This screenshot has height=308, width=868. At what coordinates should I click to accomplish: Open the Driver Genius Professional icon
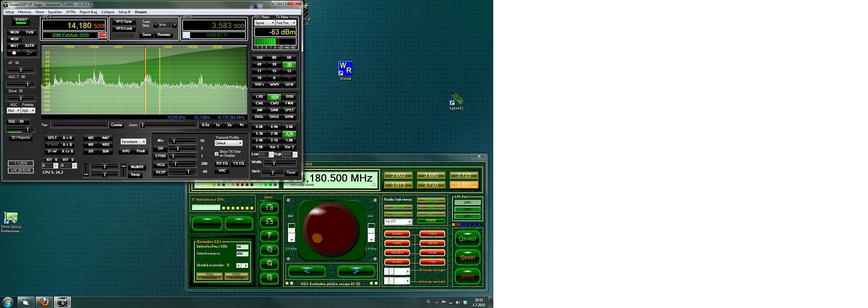(10, 218)
